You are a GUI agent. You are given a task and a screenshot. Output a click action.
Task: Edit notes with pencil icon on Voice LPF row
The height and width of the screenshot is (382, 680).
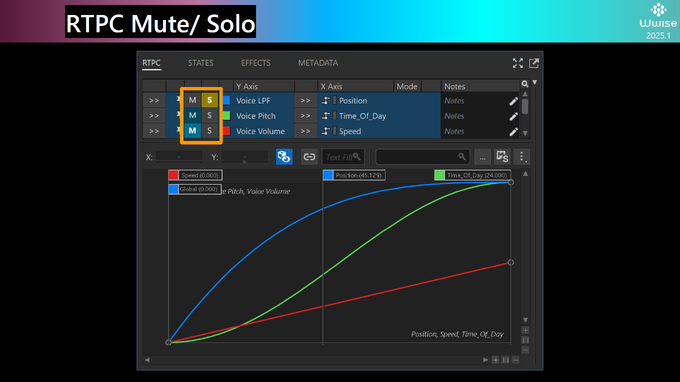click(x=513, y=101)
